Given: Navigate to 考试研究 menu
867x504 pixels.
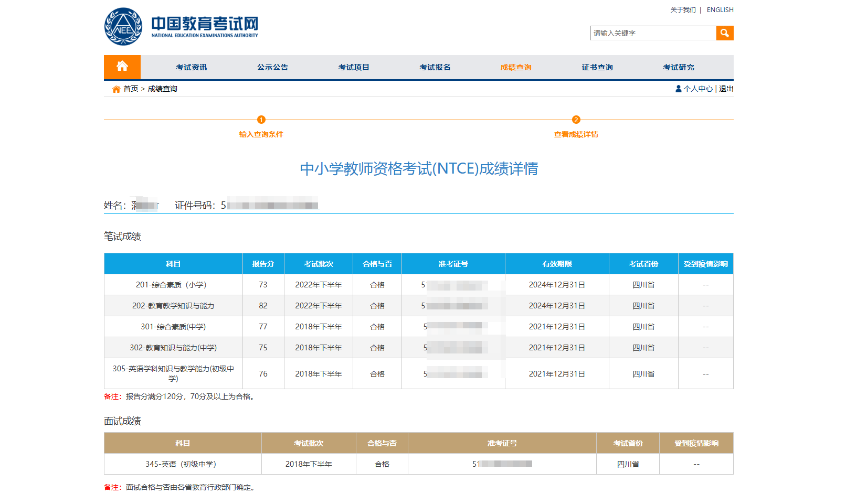Looking at the screenshot, I should click(678, 67).
